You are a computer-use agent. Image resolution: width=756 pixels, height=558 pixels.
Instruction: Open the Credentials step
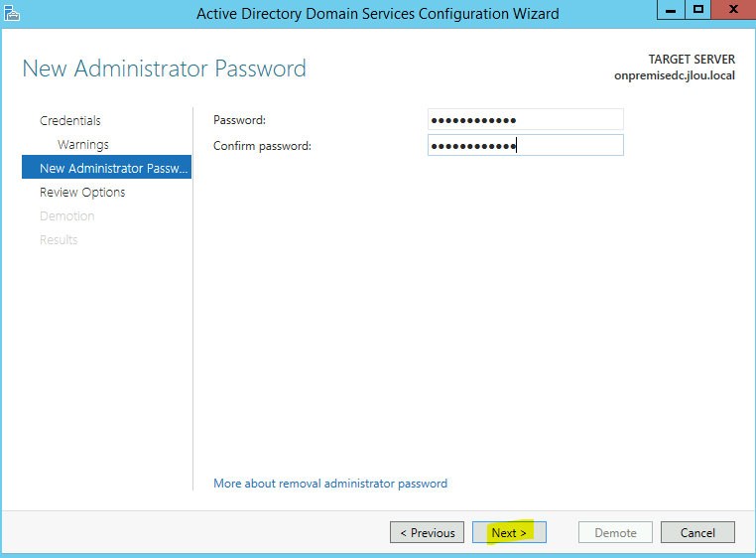[x=69, y=121]
